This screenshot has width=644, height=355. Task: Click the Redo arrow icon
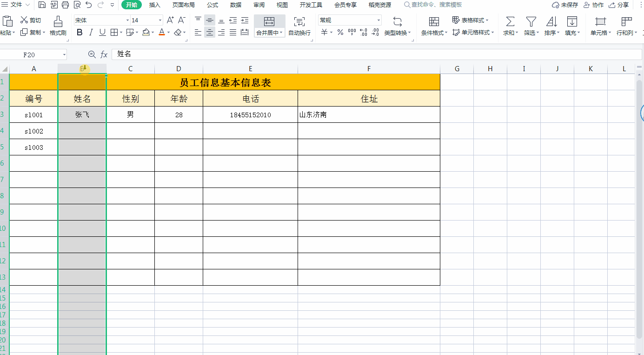tap(100, 5)
